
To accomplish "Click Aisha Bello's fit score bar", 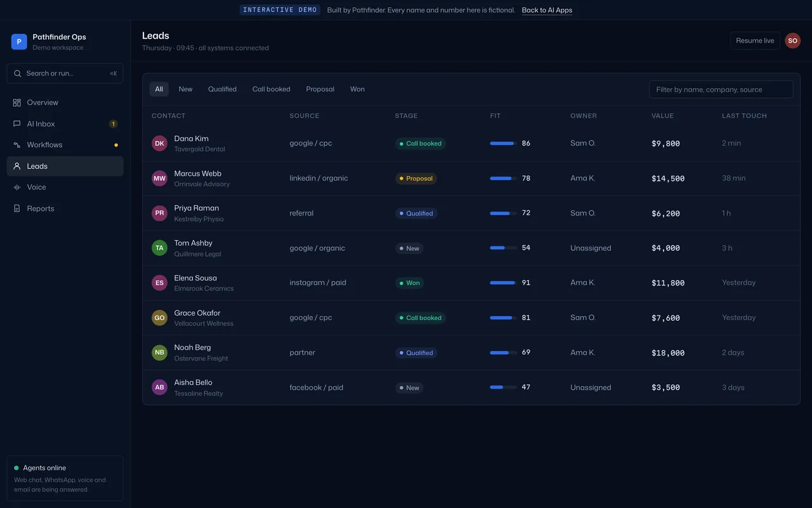I will pos(503,387).
